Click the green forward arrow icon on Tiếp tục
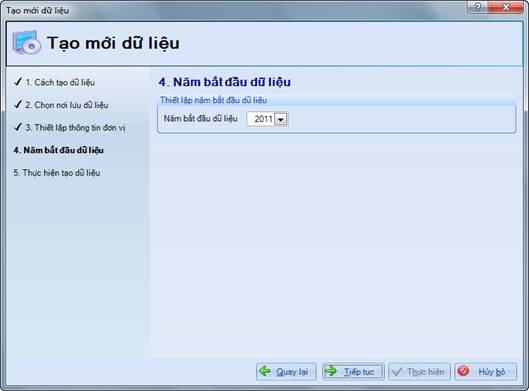Viewport: 529px width, 391px height. coord(331,371)
